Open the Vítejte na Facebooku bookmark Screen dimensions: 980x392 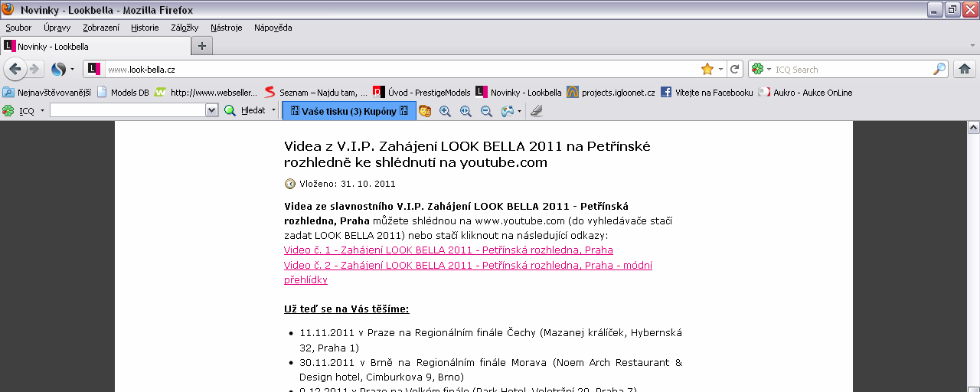click(x=707, y=92)
